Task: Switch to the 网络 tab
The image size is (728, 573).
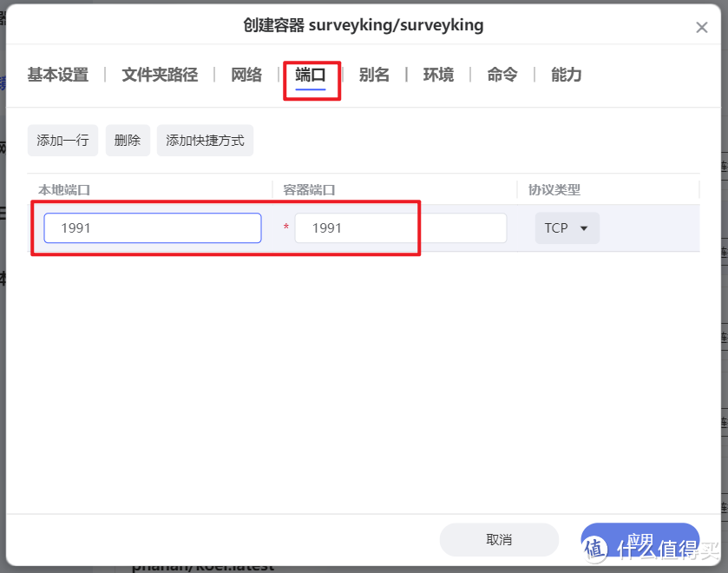Action: point(246,76)
